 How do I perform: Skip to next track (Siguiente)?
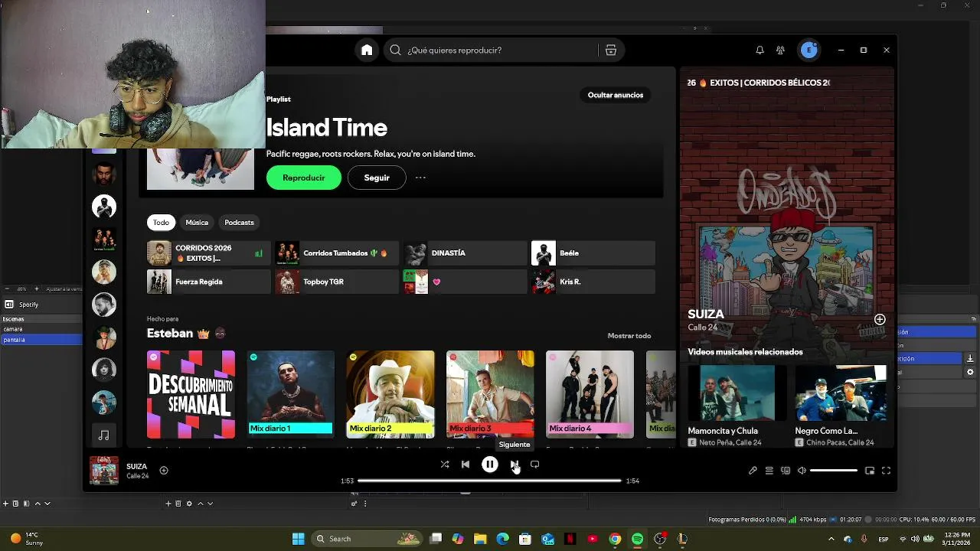(x=514, y=465)
